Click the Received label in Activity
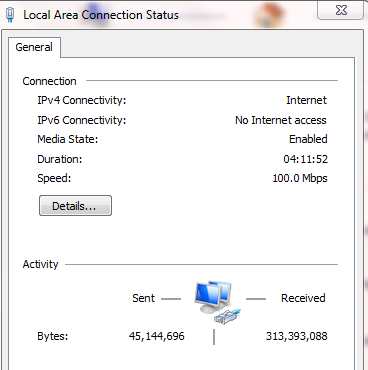The image size is (368, 370). 303,298
